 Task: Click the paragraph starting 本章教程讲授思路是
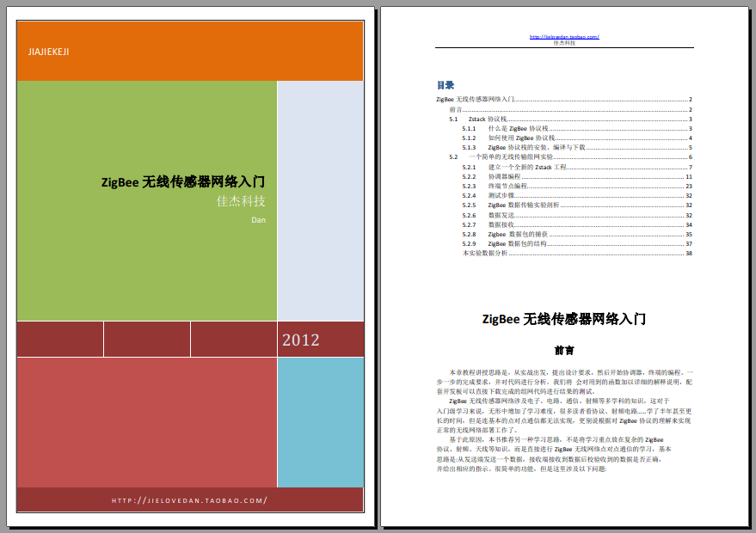(564, 383)
